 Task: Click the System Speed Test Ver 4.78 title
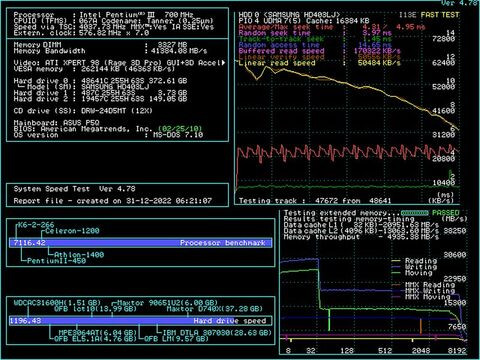pos(74,189)
